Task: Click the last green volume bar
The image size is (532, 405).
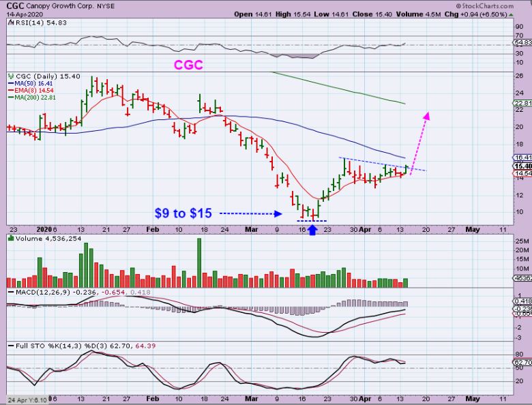Action: pos(405,283)
